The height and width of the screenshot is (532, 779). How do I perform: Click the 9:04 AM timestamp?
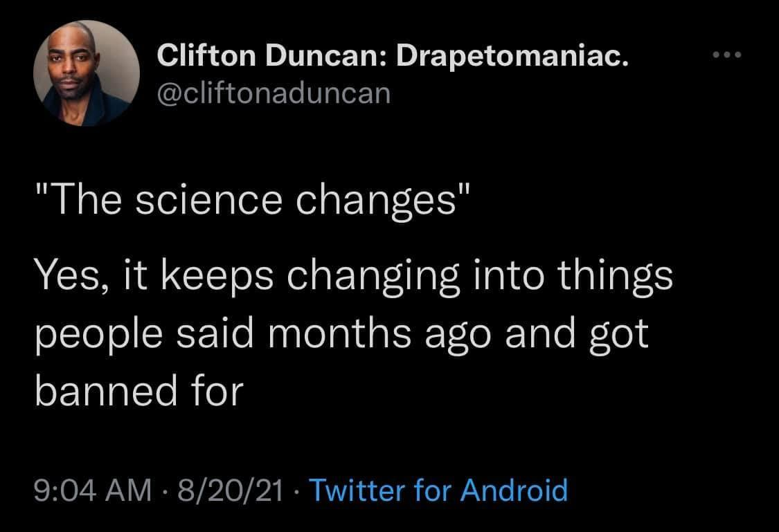click(93, 490)
